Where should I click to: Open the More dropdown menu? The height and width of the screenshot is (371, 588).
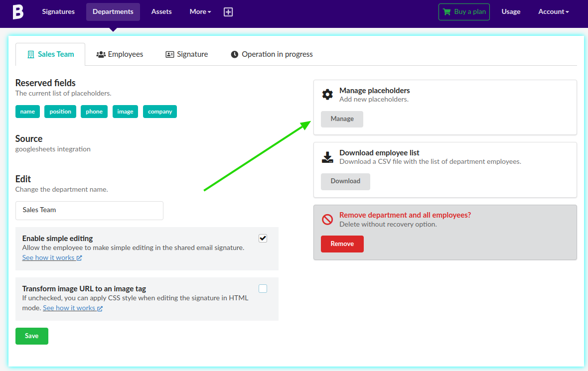(x=199, y=11)
